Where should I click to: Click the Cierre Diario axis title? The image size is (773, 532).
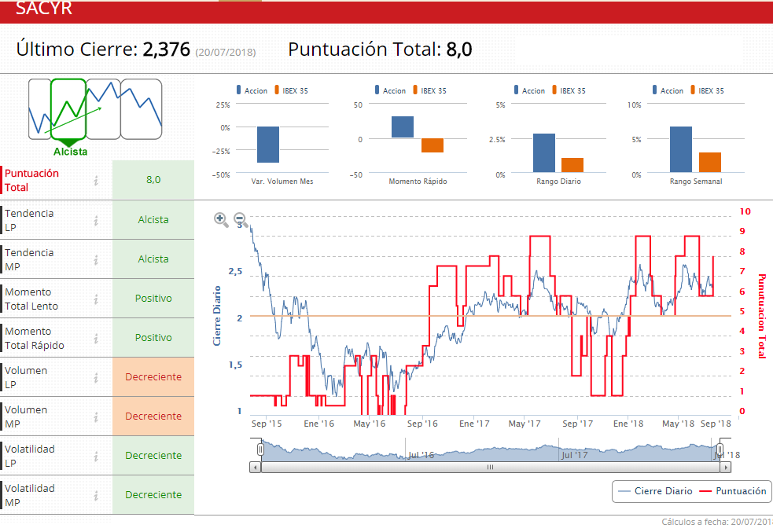[217, 316]
